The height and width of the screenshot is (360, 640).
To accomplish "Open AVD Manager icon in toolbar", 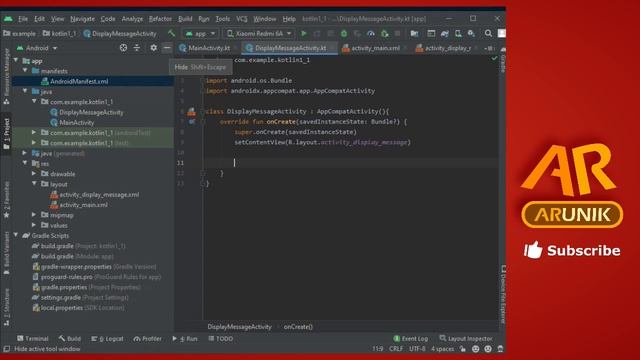I will tap(458, 33).
